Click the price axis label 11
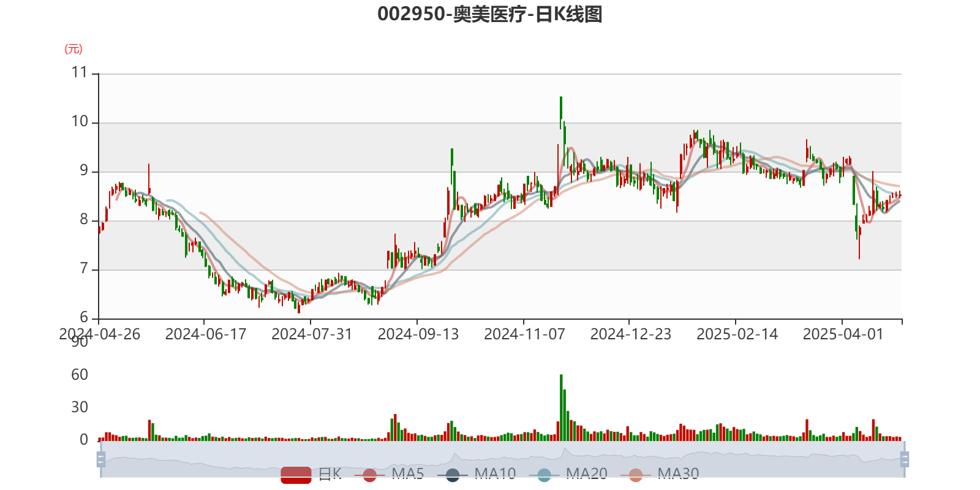 pos(80,72)
